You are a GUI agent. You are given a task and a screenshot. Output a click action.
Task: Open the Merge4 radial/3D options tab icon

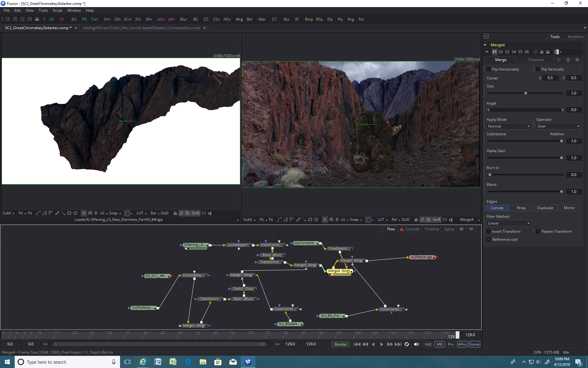(x=559, y=60)
